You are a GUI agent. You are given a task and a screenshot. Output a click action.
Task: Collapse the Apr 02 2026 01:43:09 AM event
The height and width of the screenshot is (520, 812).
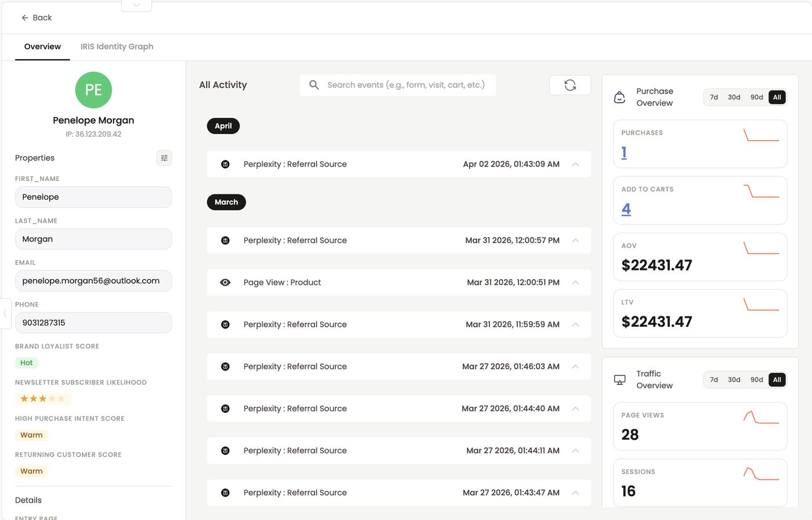[575, 164]
